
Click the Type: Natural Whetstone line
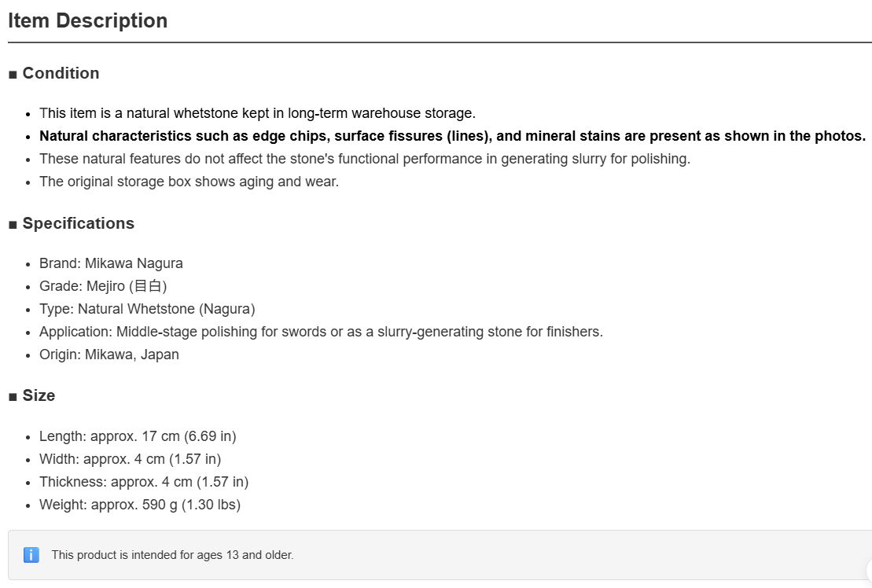pos(147,308)
